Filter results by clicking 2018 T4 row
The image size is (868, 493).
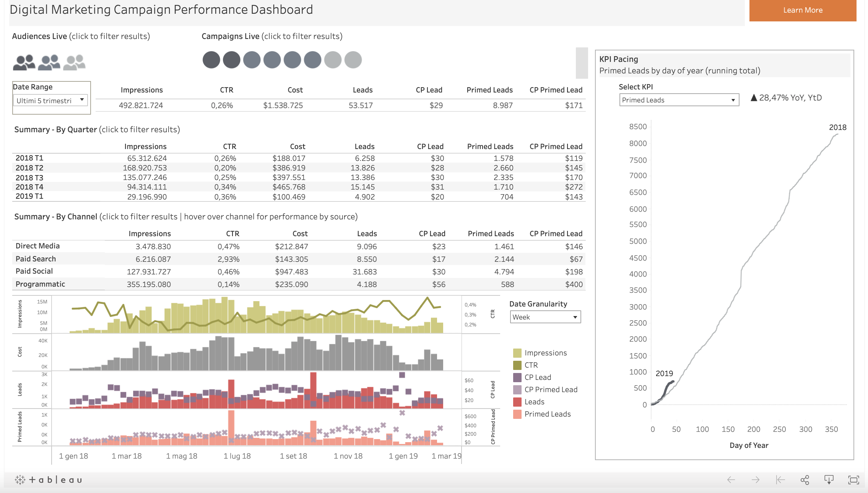pyautogui.click(x=29, y=187)
